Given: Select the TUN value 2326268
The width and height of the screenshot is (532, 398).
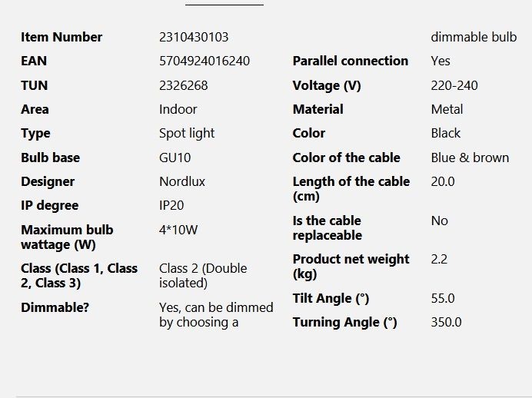Looking at the screenshot, I should pyautogui.click(x=183, y=85).
